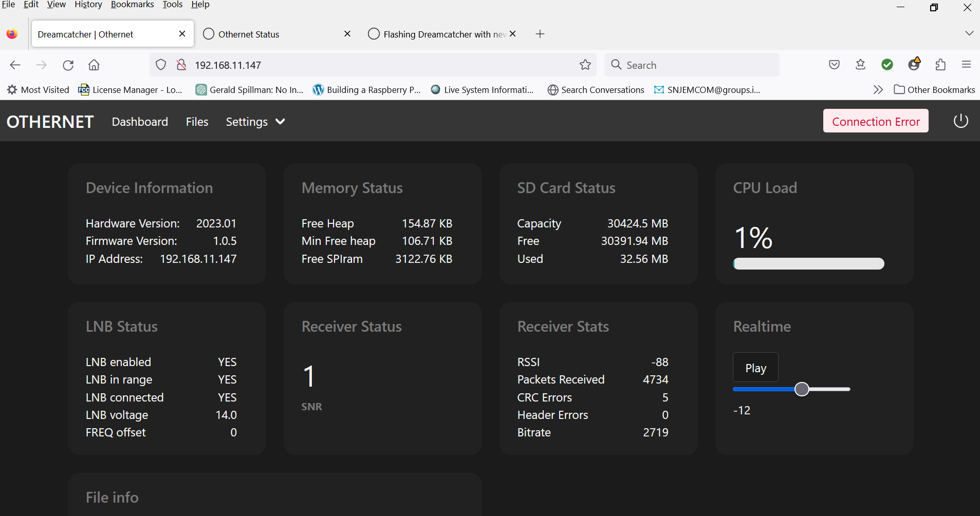Click SD card Capacity value 30424.5 MB

tap(637, 223)
